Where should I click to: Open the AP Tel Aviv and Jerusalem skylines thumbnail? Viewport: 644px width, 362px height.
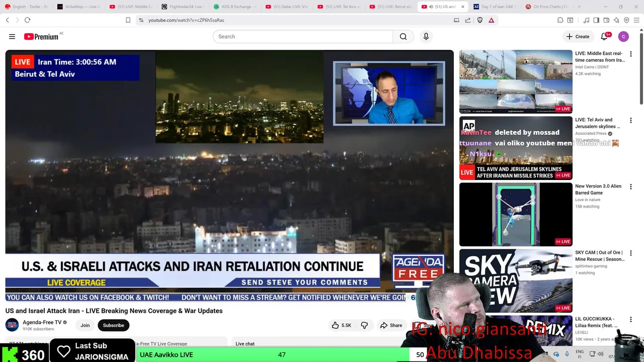coord(516,148)
